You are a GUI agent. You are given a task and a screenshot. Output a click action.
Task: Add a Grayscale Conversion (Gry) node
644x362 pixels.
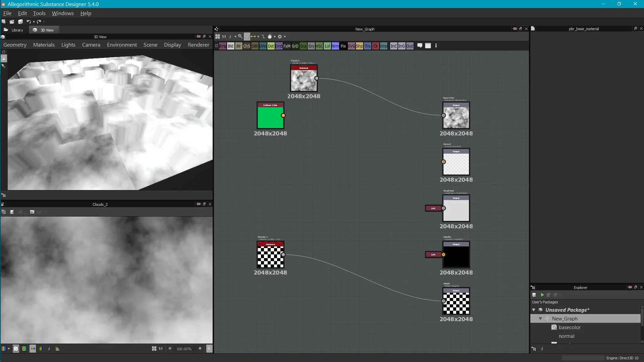point(311,46)
